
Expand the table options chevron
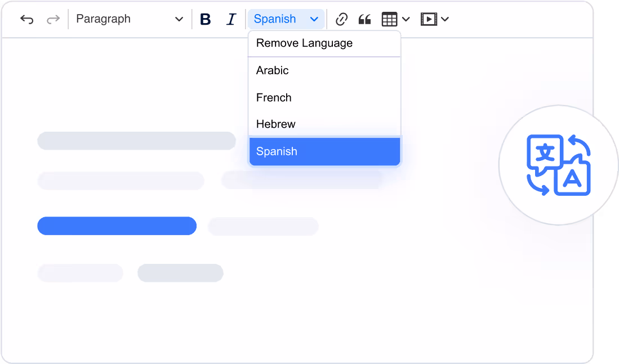tap(406, 19)
